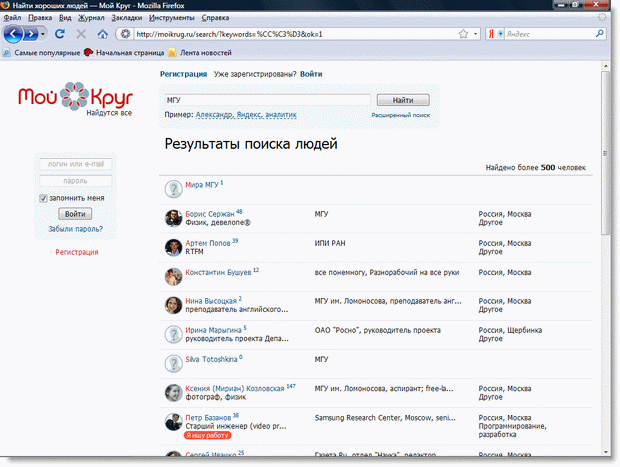This screenshot has height=467, width=620.
Task: Click the Найти search button
Action: pos(403,100)
